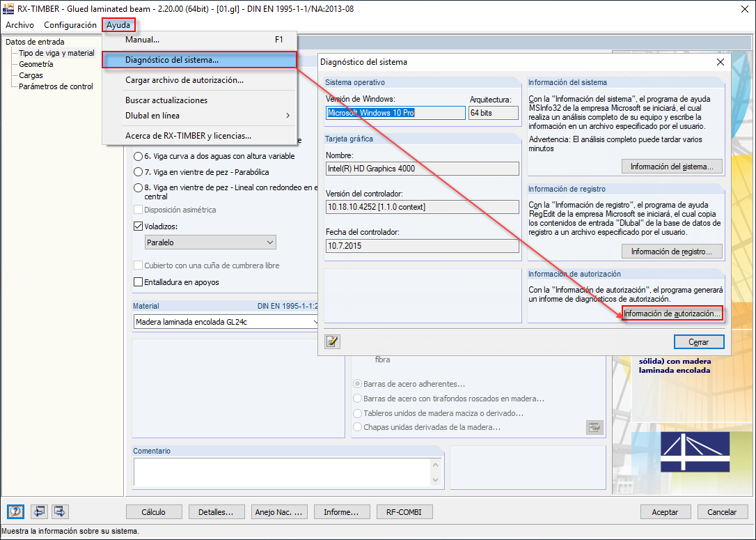Select Cargas in the tree
The width and height of the screenshot is (756, 540).
[x=31, y=75]
